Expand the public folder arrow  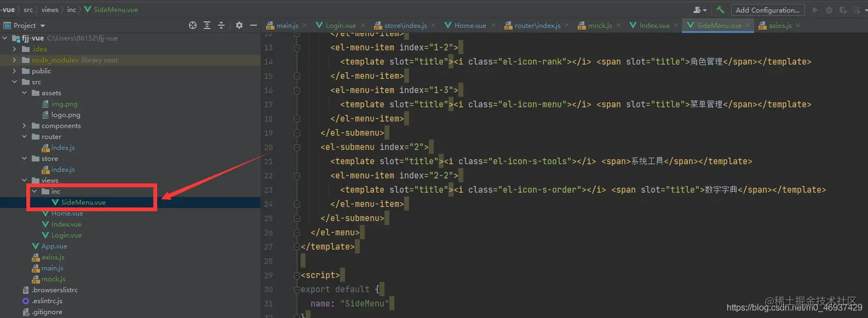click(15, 71)
